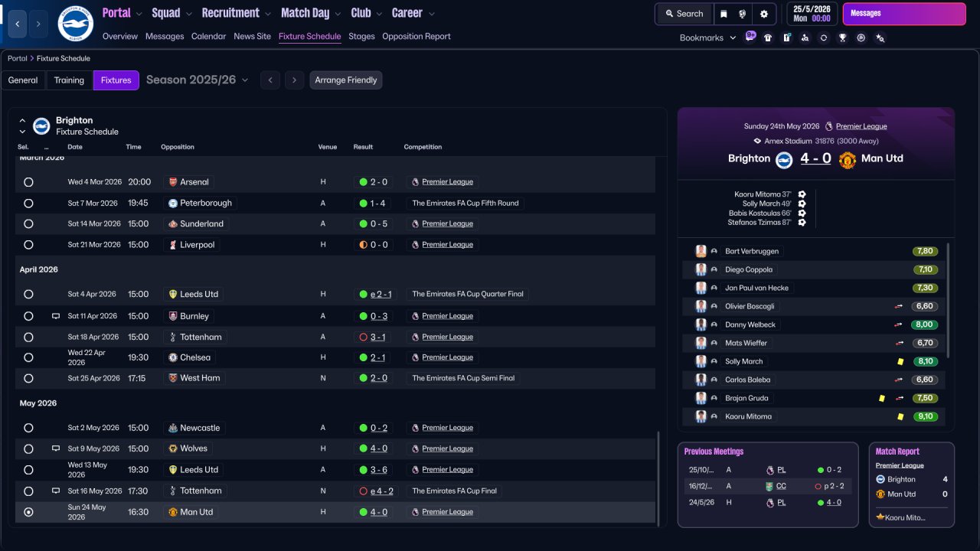Go to next season with right chevron
This screenshot has height=551, width=980.
point(294,80)
